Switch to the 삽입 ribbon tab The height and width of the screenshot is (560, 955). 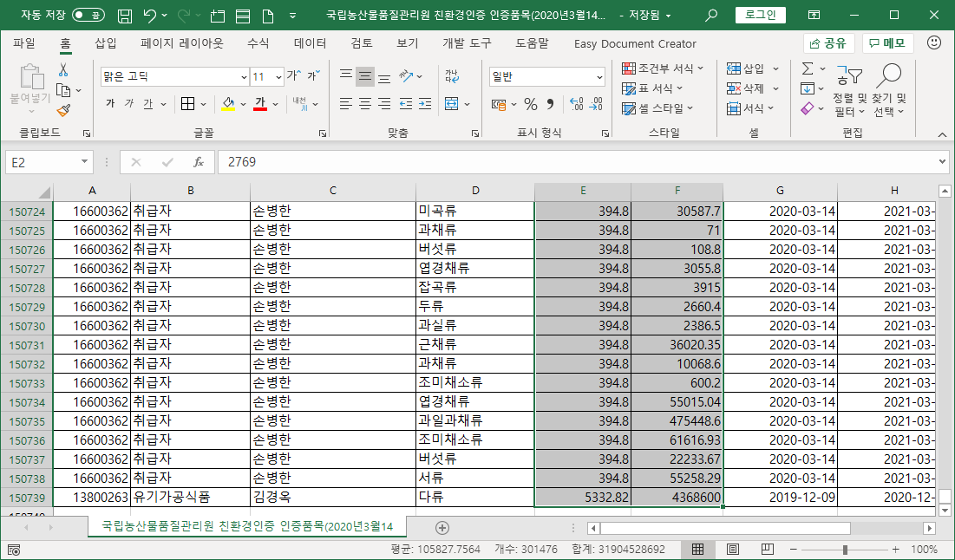pos(105,43)
